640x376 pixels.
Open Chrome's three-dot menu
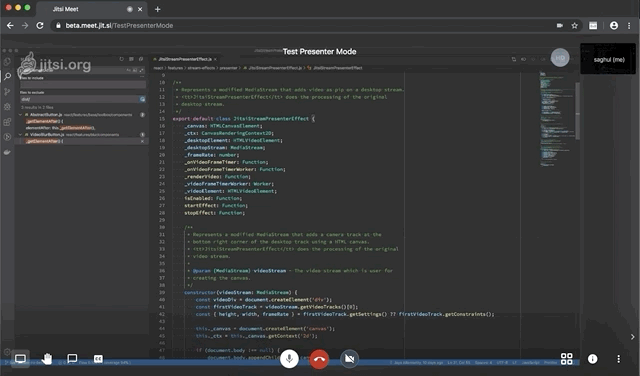tap(629, 25)
